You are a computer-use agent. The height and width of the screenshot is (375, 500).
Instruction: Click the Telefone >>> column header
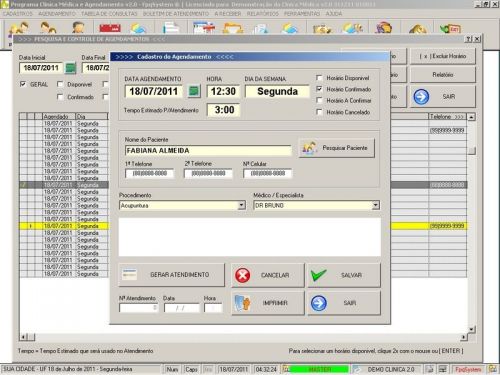tap(447, 117)
